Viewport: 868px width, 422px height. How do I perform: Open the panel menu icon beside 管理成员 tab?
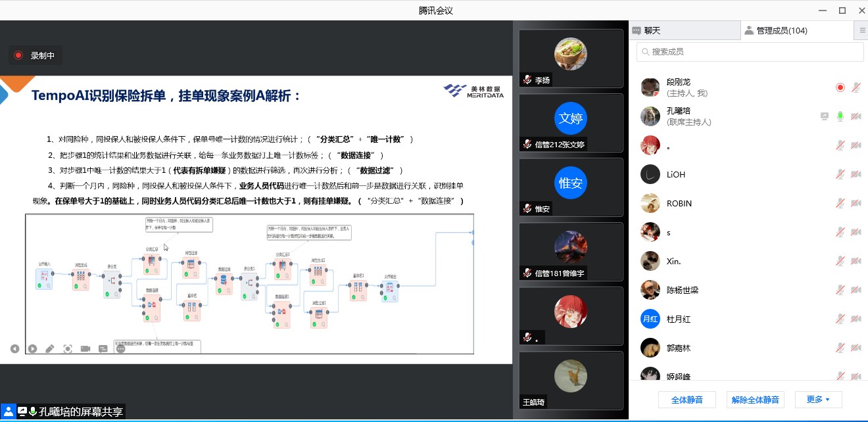863,30
